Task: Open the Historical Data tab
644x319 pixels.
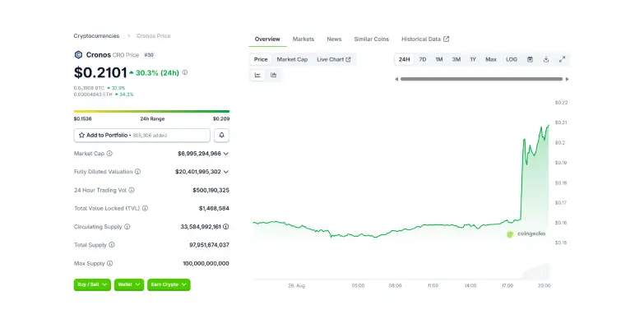Action: pos(425,39)
